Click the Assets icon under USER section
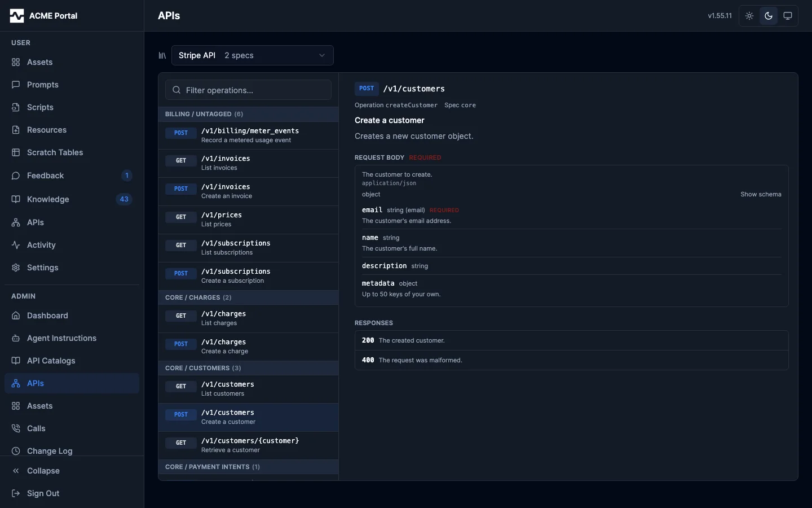Image resolution: width=812 pixels, height=508 pixels. 16,62
